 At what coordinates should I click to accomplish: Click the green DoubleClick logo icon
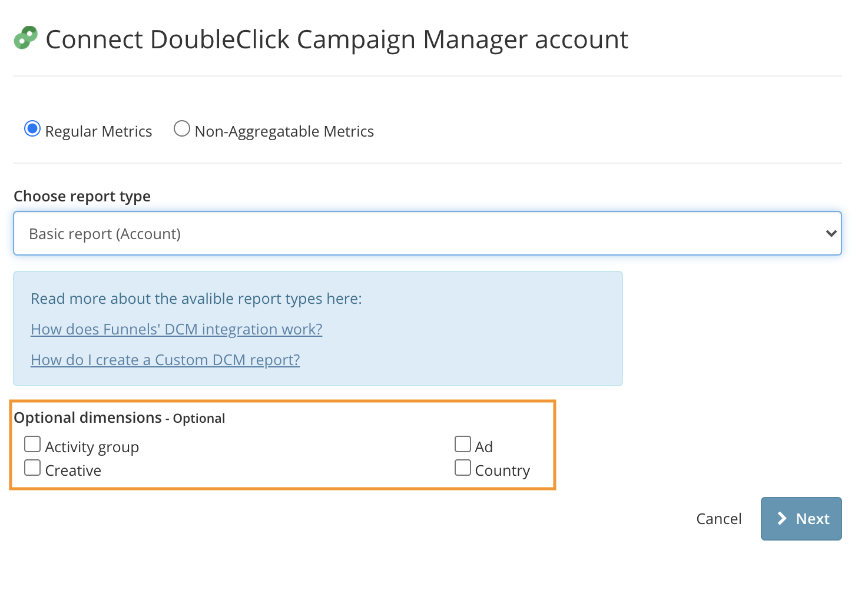click(x=25, y=38)
